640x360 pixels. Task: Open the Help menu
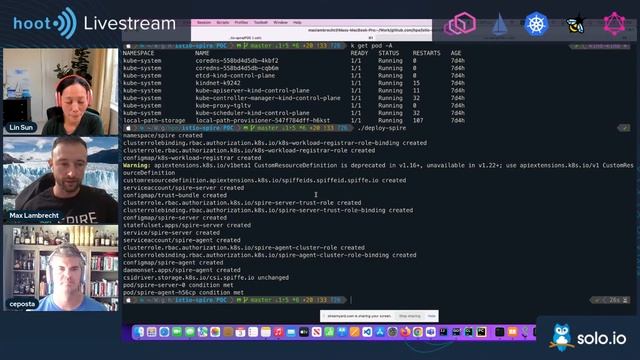297,22
